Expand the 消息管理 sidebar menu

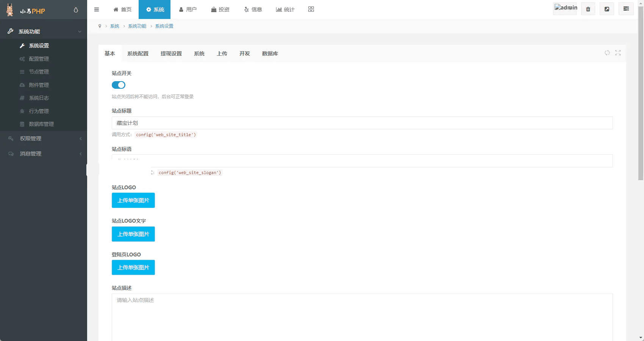pos(44,154)
